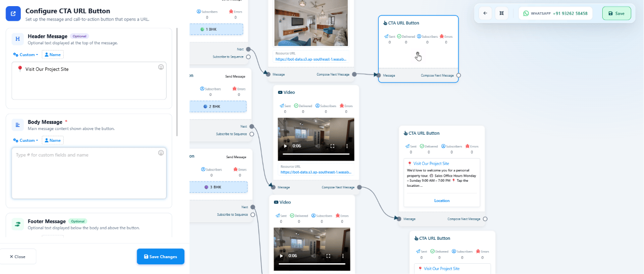
Task: Click the hand pointer icon inside the highlighted CTA node
Action: point(418,56)
